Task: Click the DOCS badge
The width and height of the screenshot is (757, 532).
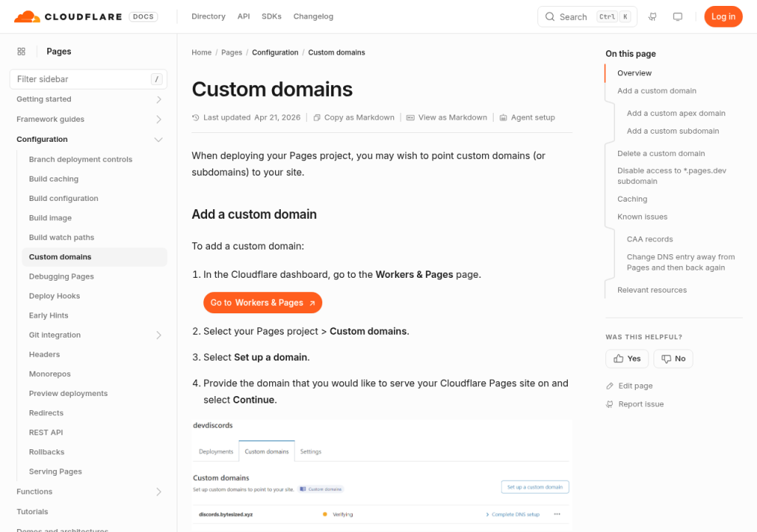Action: [143, 16]
